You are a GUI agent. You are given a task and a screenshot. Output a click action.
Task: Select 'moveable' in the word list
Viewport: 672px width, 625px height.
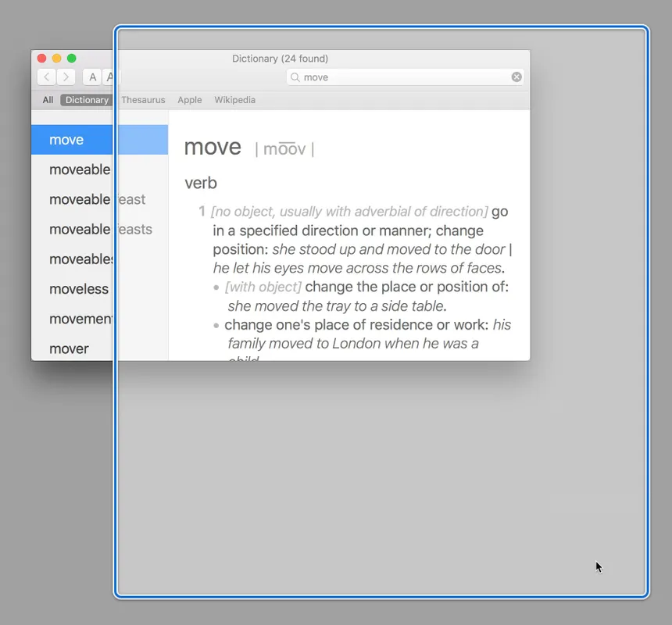80,170
